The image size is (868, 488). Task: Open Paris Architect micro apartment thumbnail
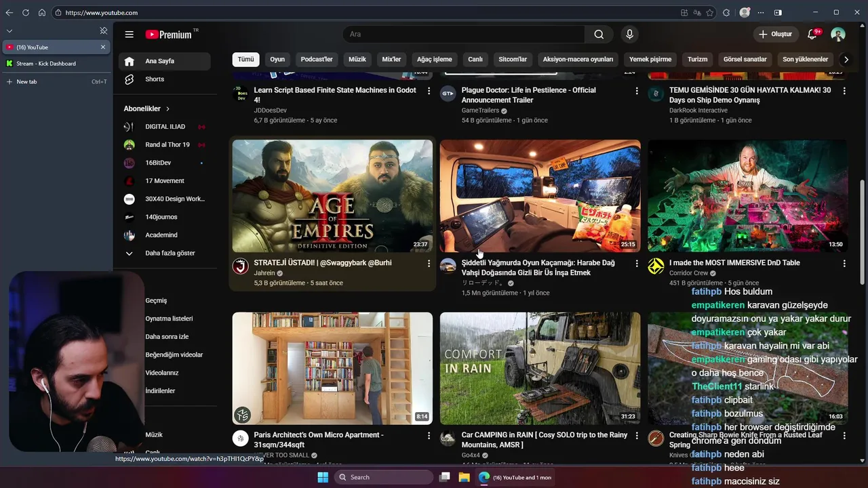[x=332, y=368]
